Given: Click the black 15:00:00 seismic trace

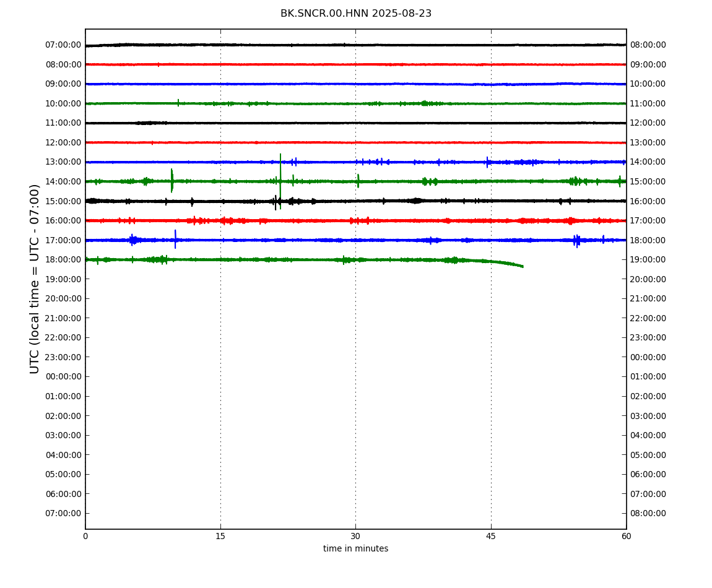Looking at the screenshot, I should tap(355, 201).
